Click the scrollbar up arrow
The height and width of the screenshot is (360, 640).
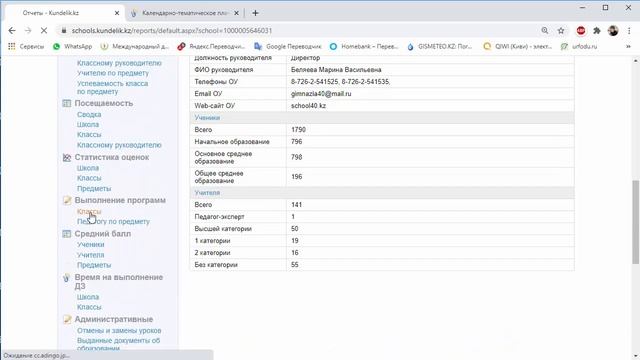tap(636, 61)
